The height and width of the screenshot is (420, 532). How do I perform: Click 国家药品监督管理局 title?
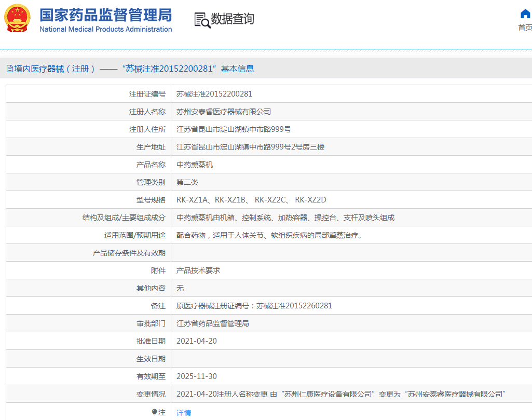pyautogui.click(x=105, y=15)
